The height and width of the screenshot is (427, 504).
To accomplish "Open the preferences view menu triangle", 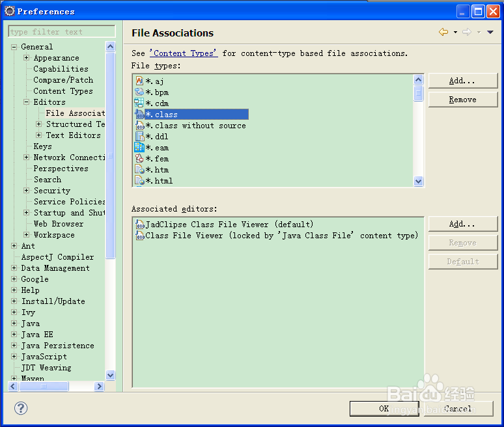I will point(490,32).
